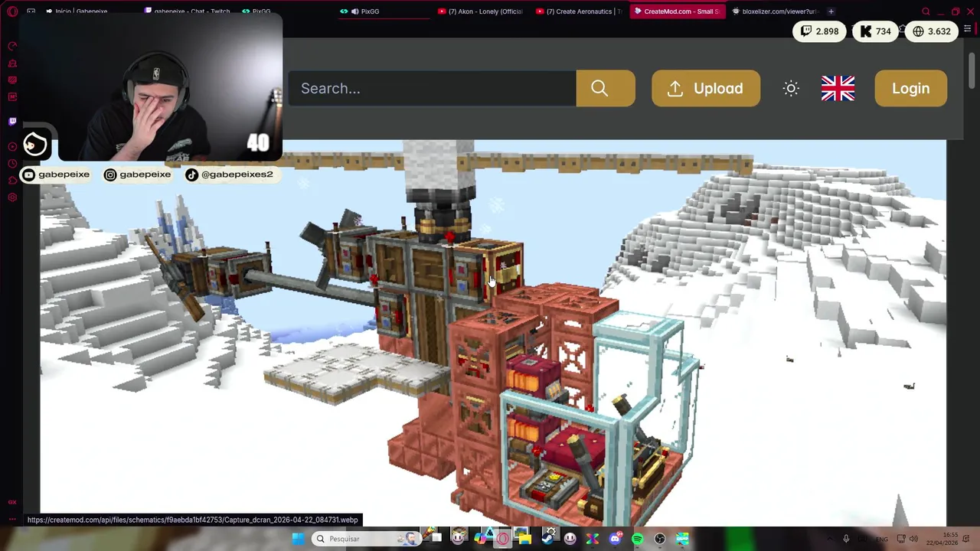Open the player icon in Opera sidebar

point(12,147)
